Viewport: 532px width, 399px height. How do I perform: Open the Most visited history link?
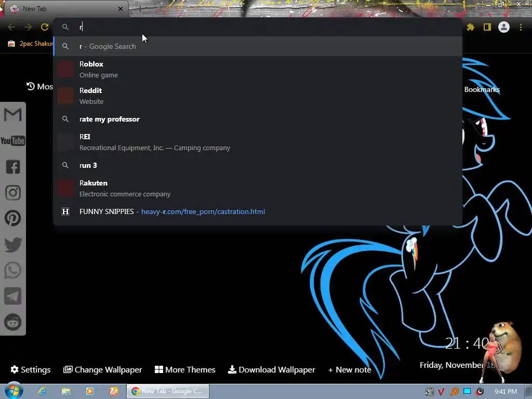39,87
